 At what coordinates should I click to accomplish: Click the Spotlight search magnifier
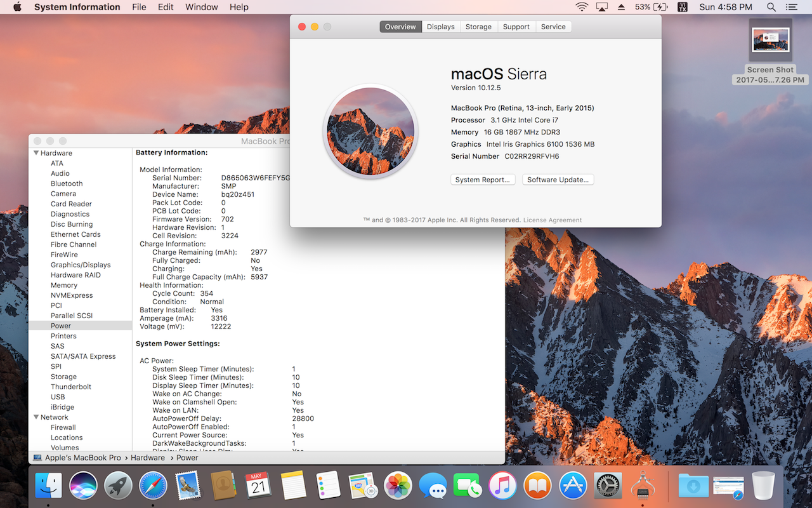[771, 7]
